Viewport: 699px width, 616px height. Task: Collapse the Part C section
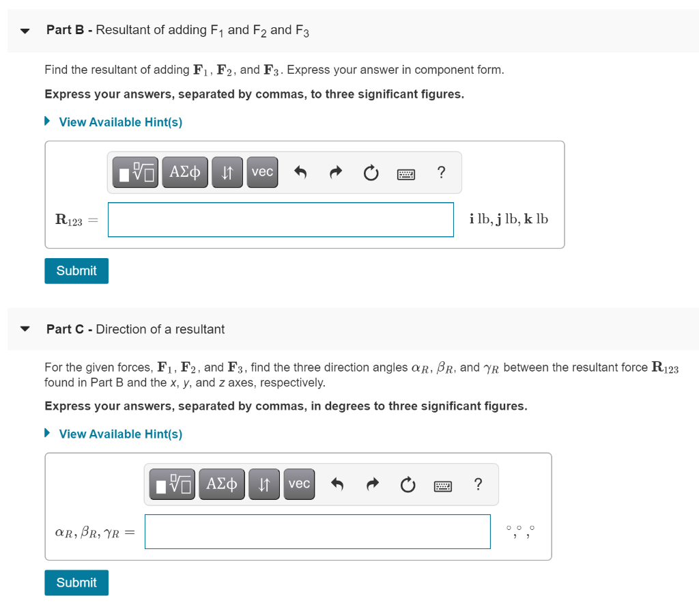coord(25,329)
